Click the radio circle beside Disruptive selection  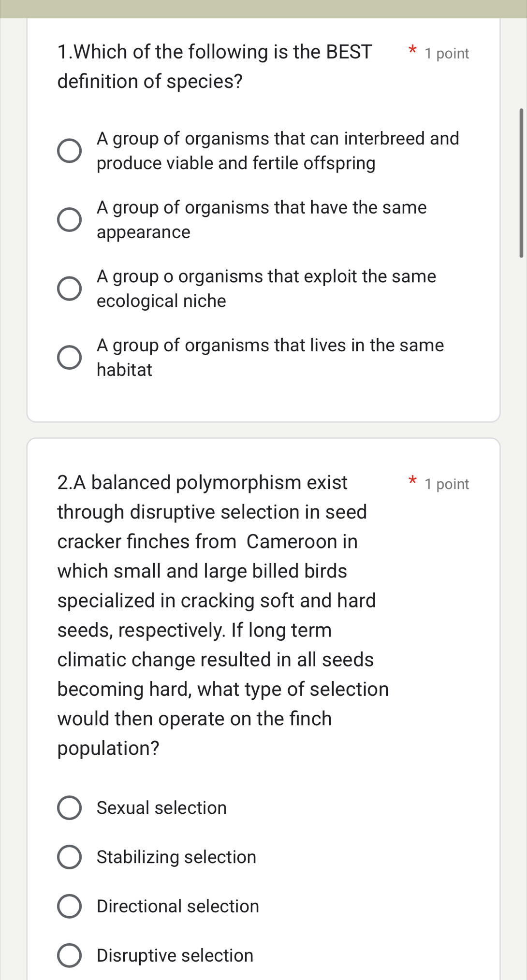(x=69, y=955)
